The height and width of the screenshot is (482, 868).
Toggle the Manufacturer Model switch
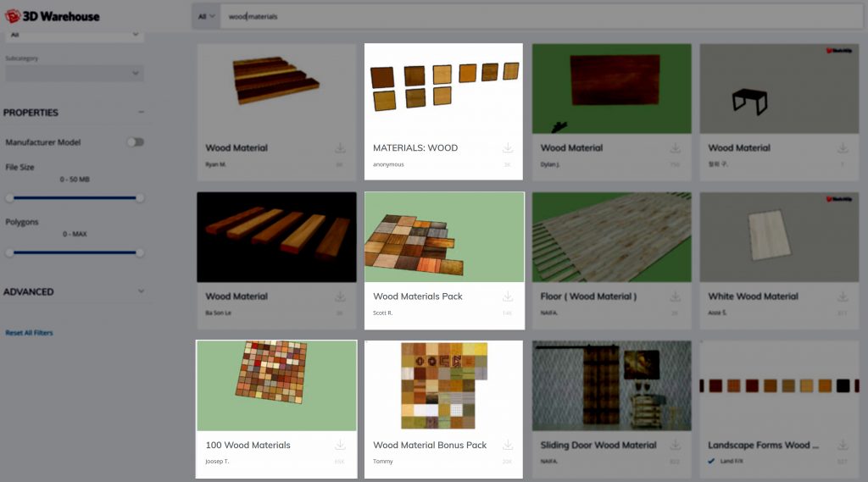coord(136,142)
